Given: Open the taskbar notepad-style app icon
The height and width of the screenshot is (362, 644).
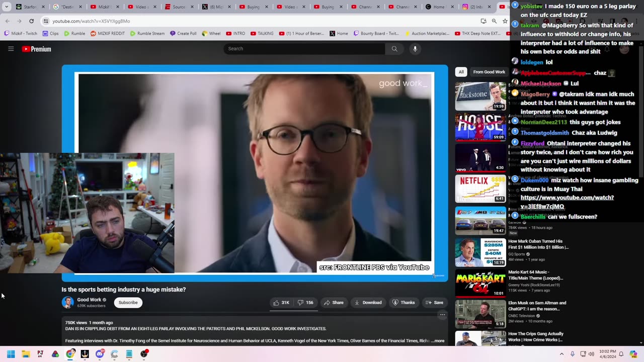Looking at the screenshot, I should [129, 354].
